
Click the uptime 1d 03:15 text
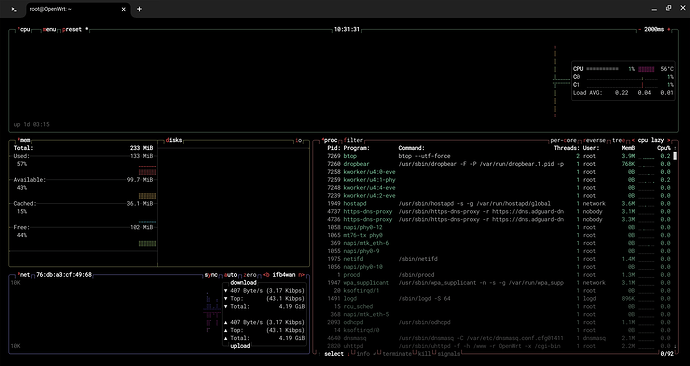pos(31,124)
